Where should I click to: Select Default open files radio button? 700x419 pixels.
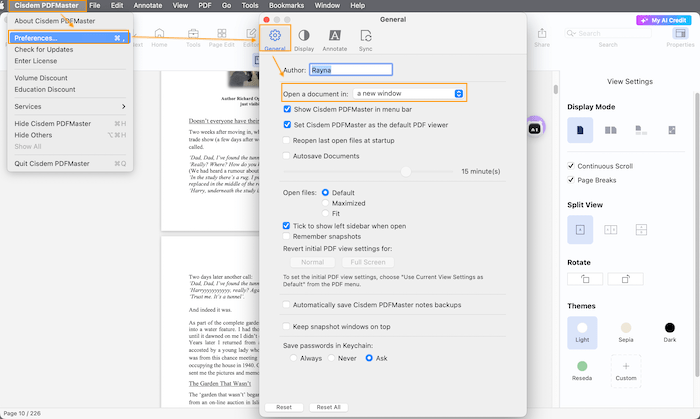(325, 193)
